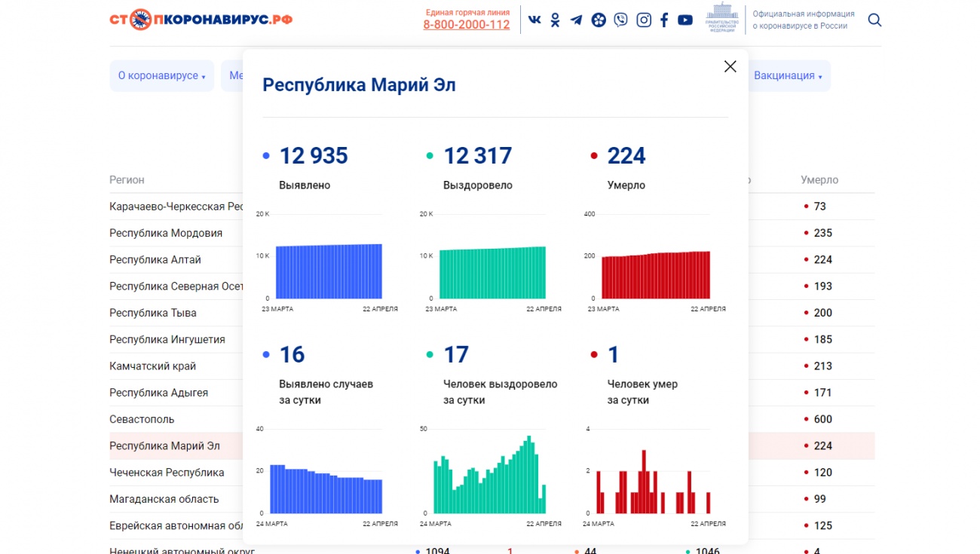Open the VK social network icon
Screen dimensions: 980x554
pyautogui.click(x=534, y=20)
